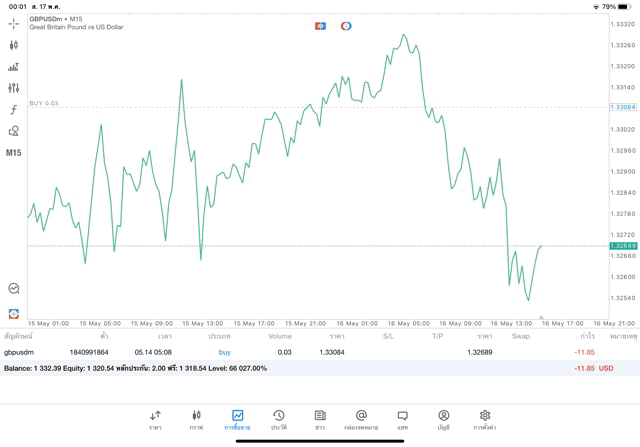
Task: Open the indicators function (f) icon
Action: point(14,109)
